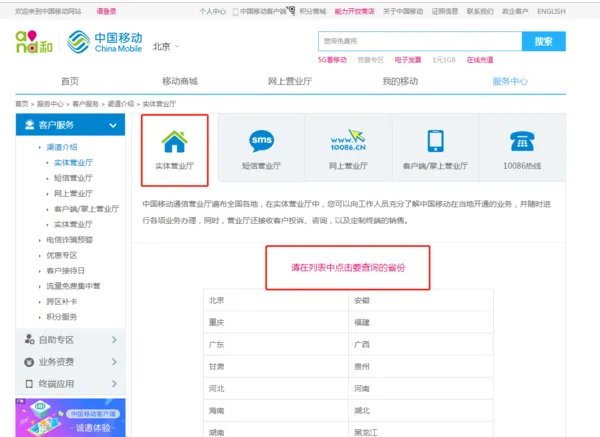Screen dimensions: 600x437
Task: Open 客户端/掌上营业厅 in the sidebar list
Action: point(86,209)
